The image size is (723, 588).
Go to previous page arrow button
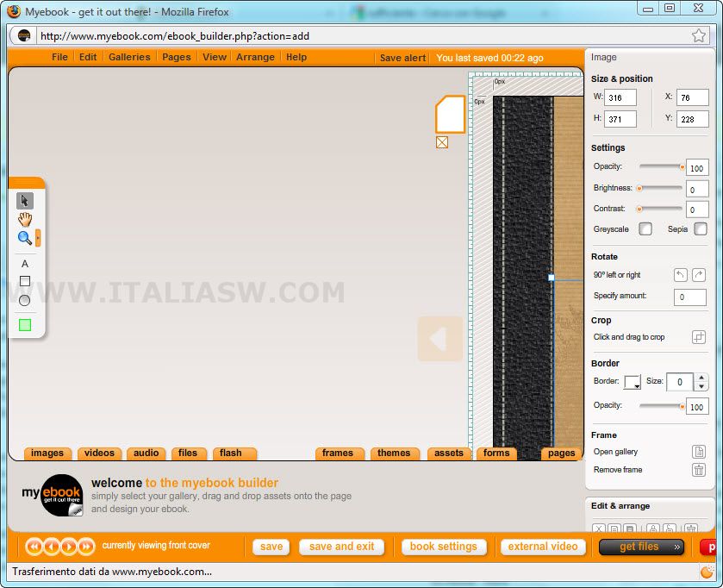[51, 547]
